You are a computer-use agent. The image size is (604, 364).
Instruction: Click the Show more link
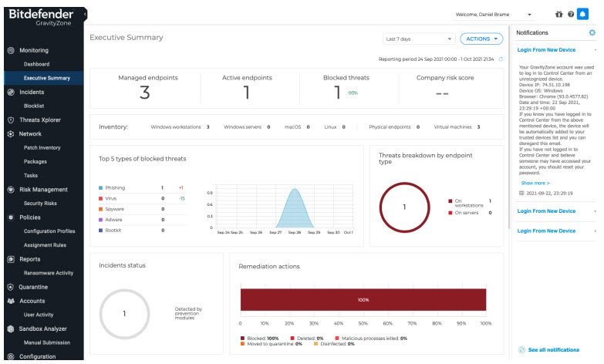click(536, 183)
